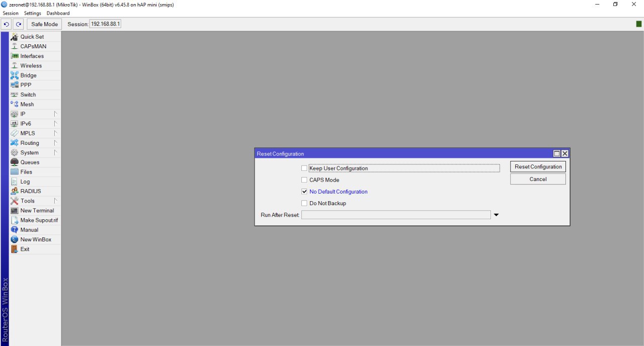The image size is (644, 346).
Task: Open the Bridge menu icon
Action: tap(15, 75)
